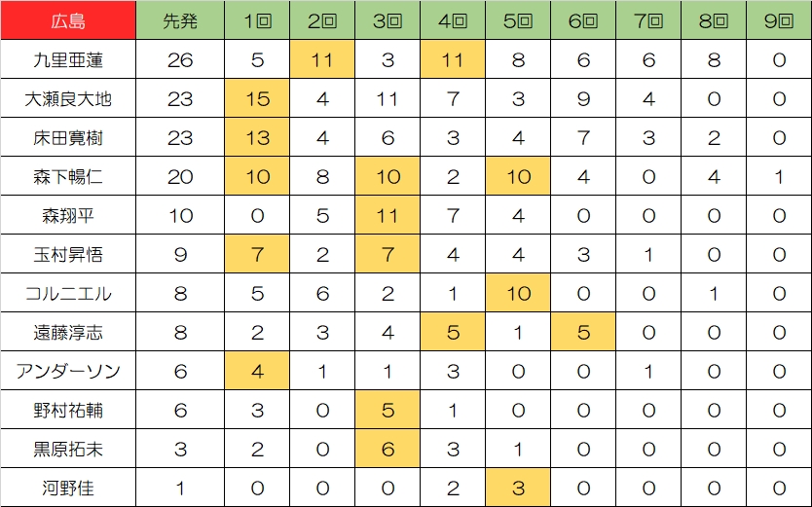
Task: Select the 遠藤淳志 row label
Action: pos(68,332)
